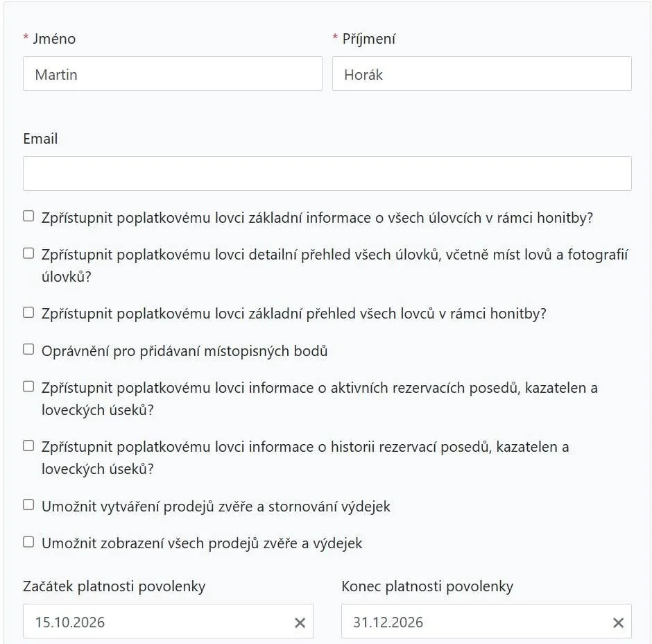This screenshot has height=644, width=652.
Task: Check informace o historii rezervací posedů checkbox
Action: pos(28,446)
